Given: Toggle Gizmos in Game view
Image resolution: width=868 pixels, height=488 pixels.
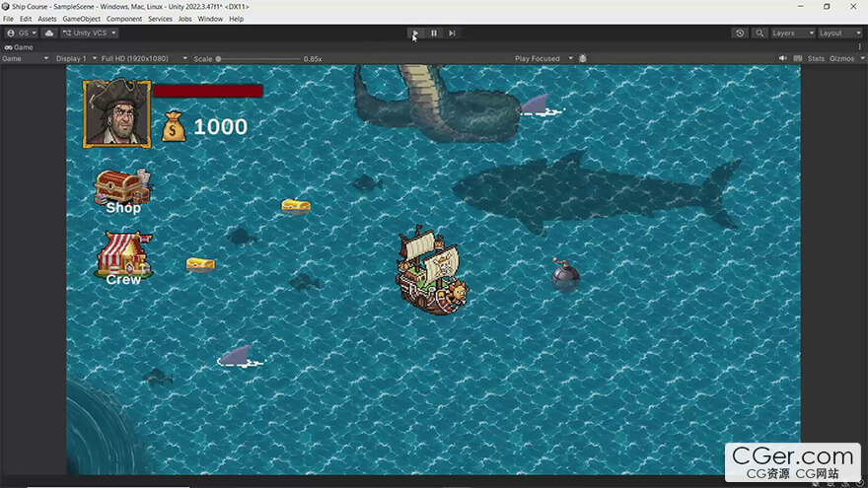Looking at the screenshot, I should (842, 58).
